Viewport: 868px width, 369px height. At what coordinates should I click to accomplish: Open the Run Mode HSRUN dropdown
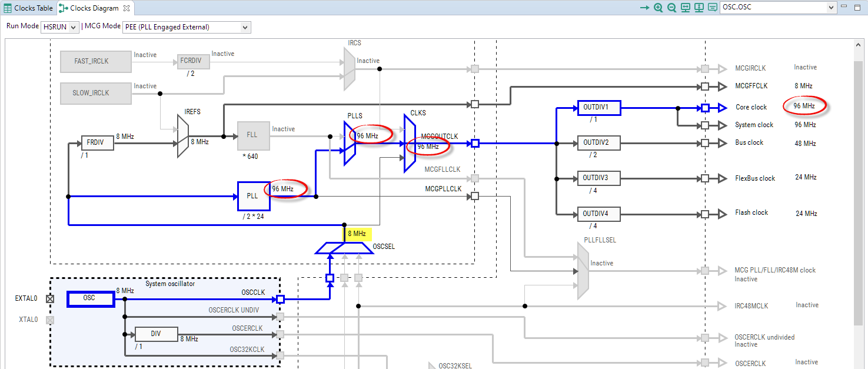click(59, 27)
